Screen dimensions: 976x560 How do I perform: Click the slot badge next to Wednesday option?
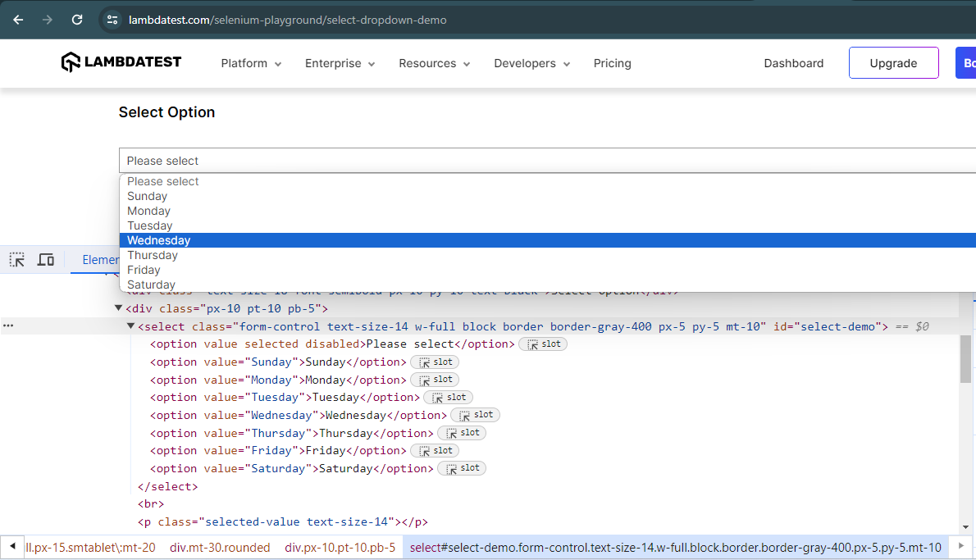point(475,415)
